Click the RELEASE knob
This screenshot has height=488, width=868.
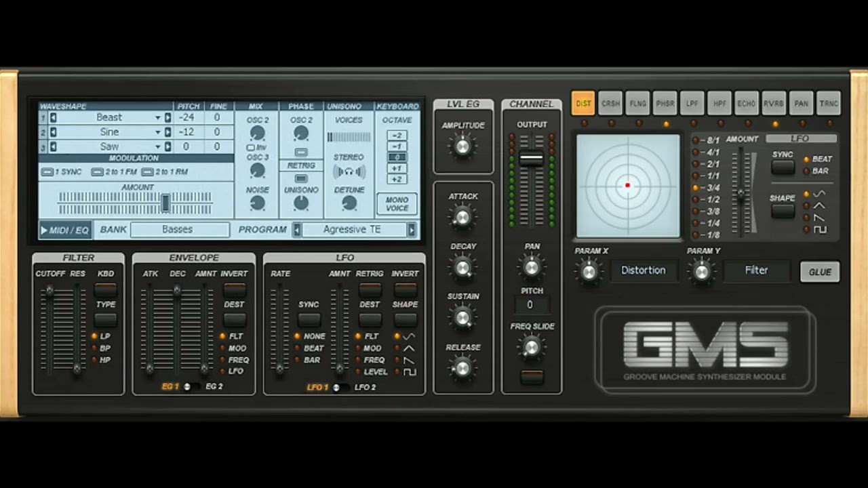point(462,368)
